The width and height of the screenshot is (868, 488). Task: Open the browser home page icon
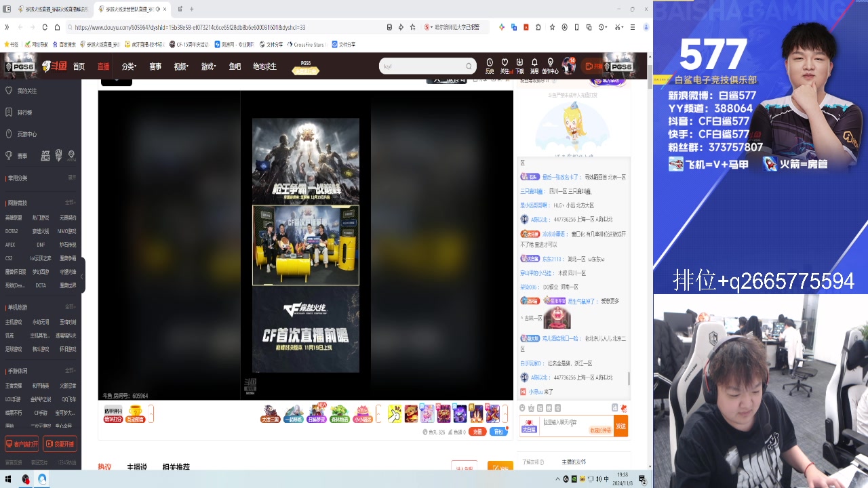(x=58, y=27)
